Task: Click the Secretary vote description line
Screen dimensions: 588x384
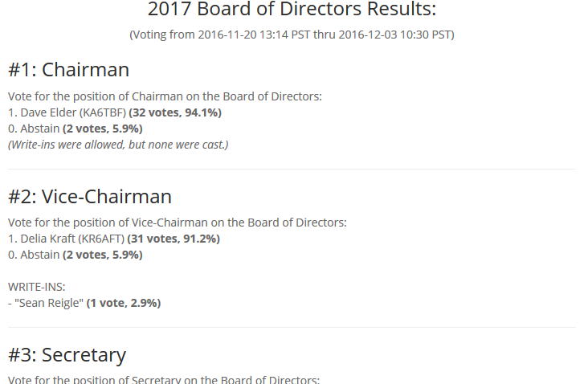Action: click(x=164, y=379)
